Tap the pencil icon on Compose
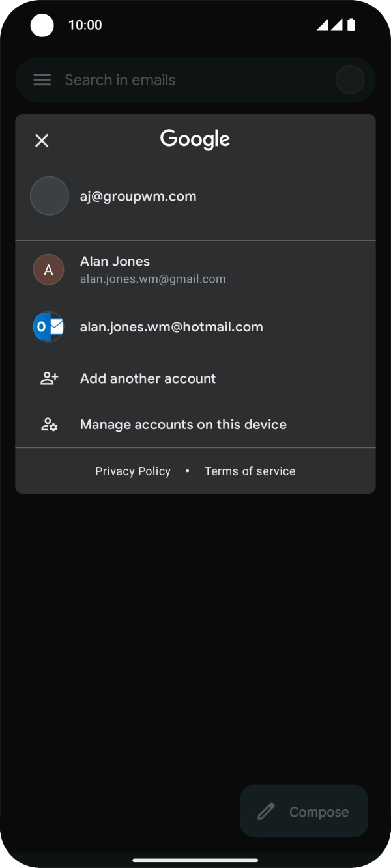Screen dimensions: 391x868 coord(265,812)
